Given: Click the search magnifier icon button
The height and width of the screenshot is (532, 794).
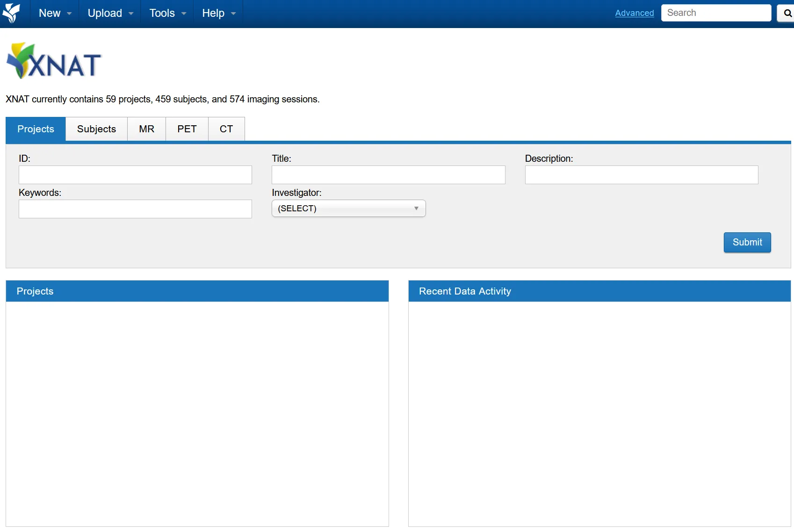Looking at the screenshot, I should 787,13.
